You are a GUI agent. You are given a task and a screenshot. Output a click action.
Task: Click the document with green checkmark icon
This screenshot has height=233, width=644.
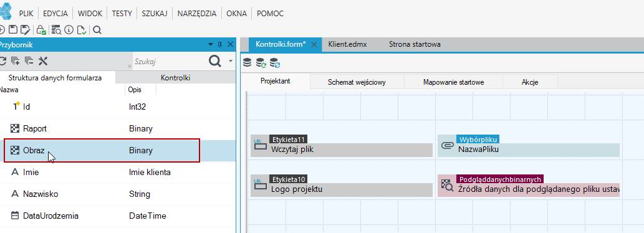(x=82, y=29)
